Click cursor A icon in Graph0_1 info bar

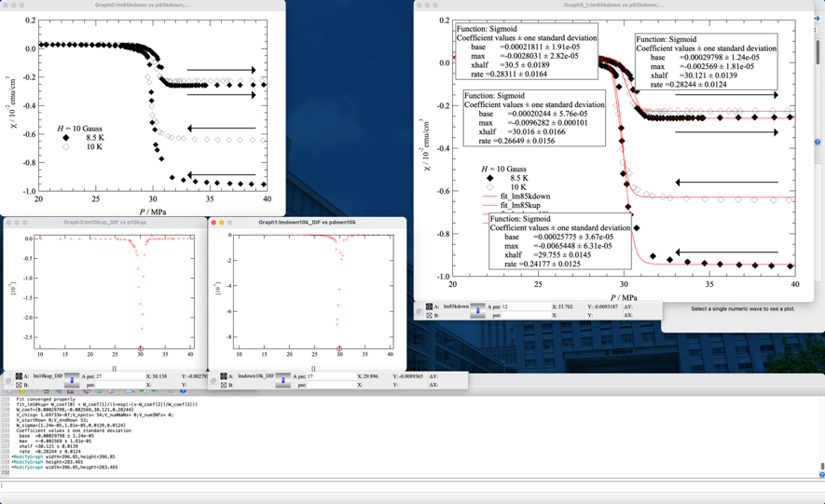429,306
